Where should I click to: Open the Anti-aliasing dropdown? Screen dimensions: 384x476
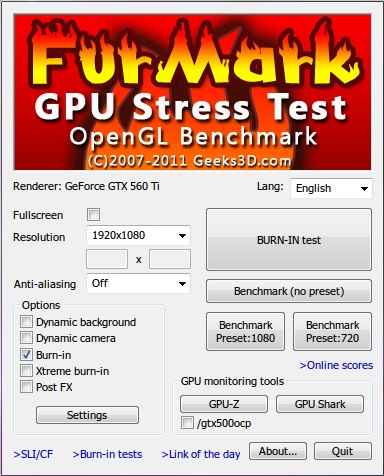tap(138, 284)
